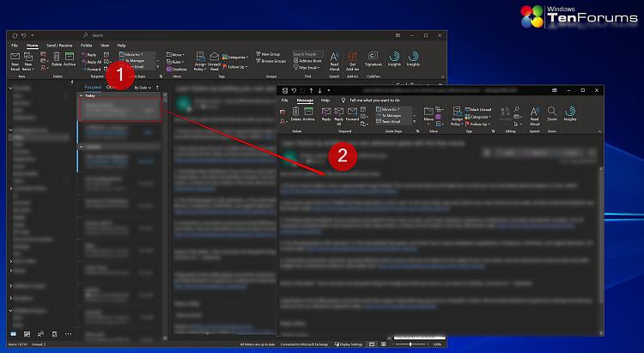Open Help tab in main Outlook window

(121, 46)
